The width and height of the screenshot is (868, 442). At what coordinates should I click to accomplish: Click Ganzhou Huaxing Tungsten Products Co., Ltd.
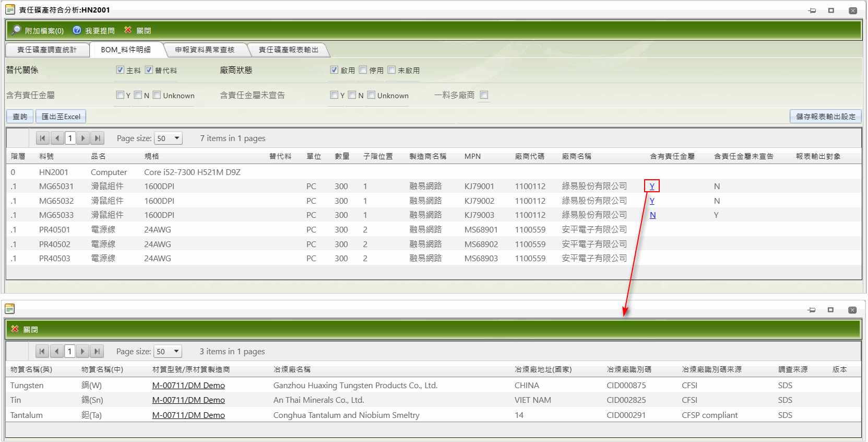[355, 386]
